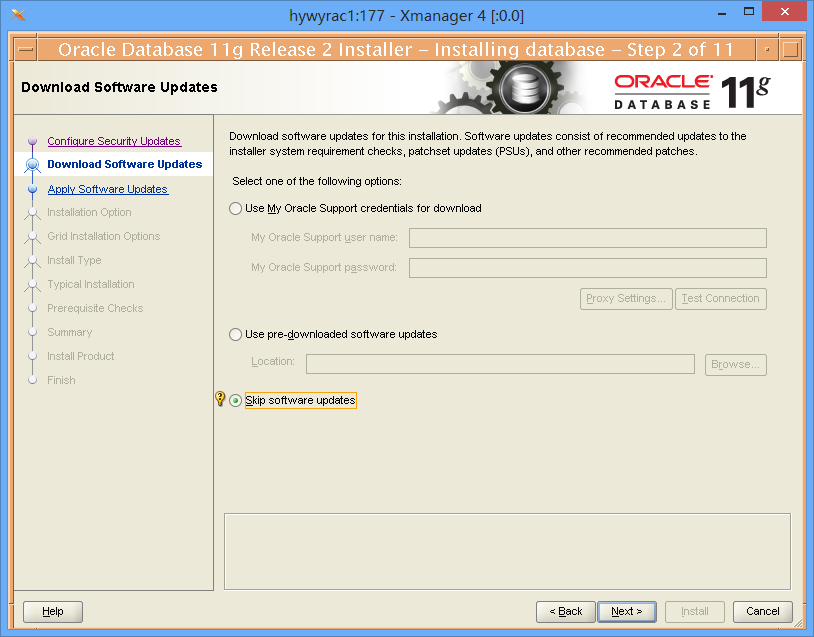Viewport: 814px width, 637px height.
Task: Click the Configure Security Updates step bullet
Action: click(x=33, y=141)
